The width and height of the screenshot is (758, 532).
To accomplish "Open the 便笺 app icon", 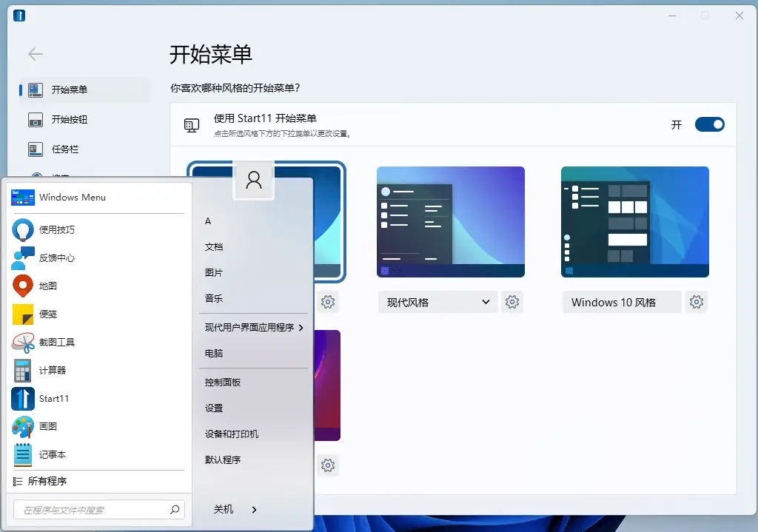I will coord(22,314).
